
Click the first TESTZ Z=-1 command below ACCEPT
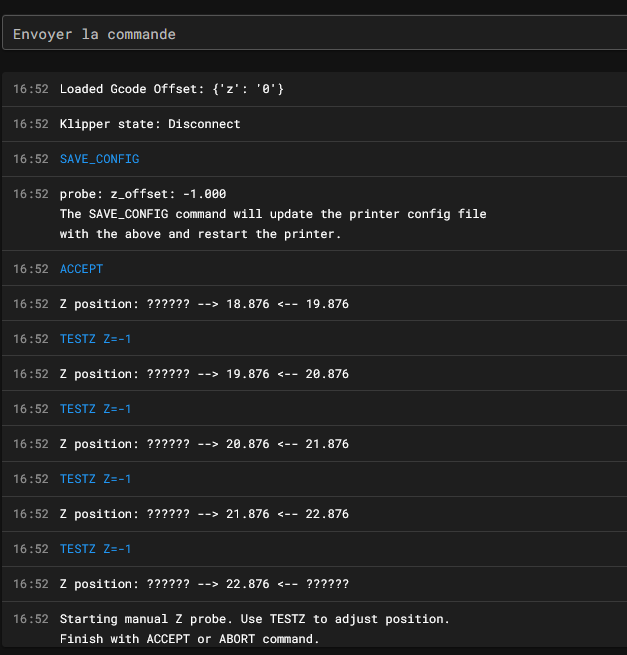(95, 339)
